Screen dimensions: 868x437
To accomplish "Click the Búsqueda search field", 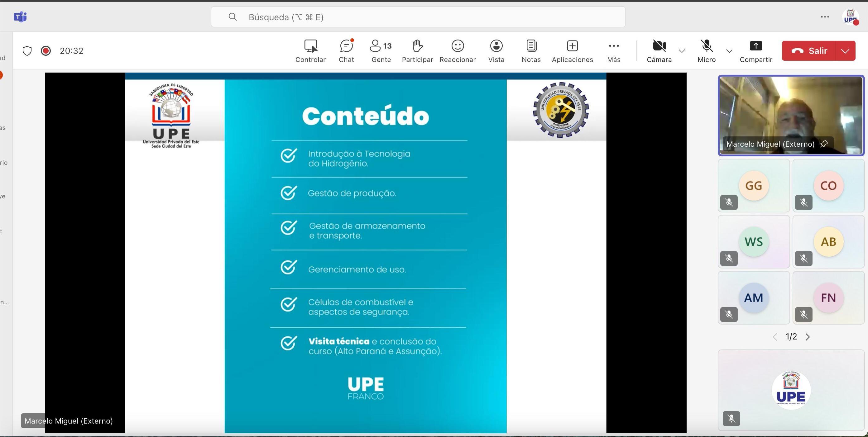I will (418, 17).
